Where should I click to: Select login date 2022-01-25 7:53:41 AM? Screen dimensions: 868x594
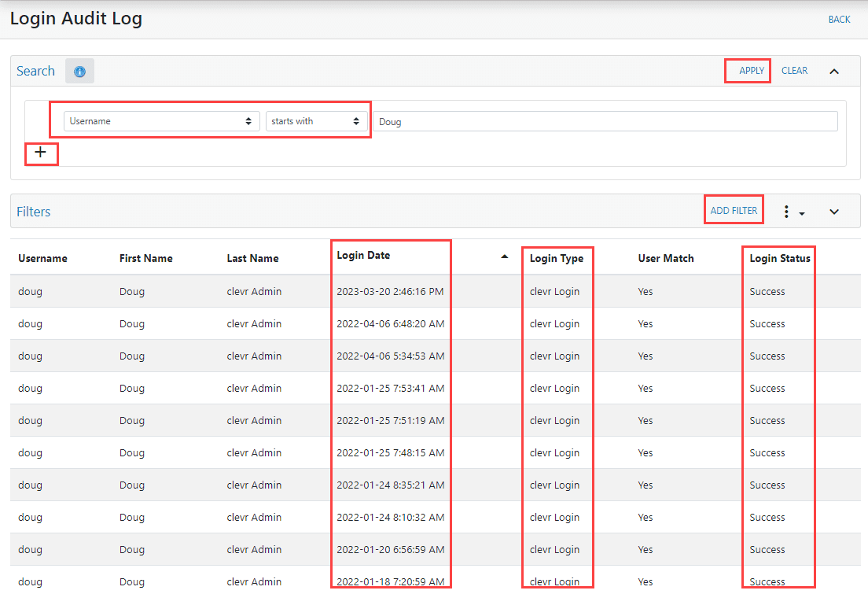pos(390,389)
